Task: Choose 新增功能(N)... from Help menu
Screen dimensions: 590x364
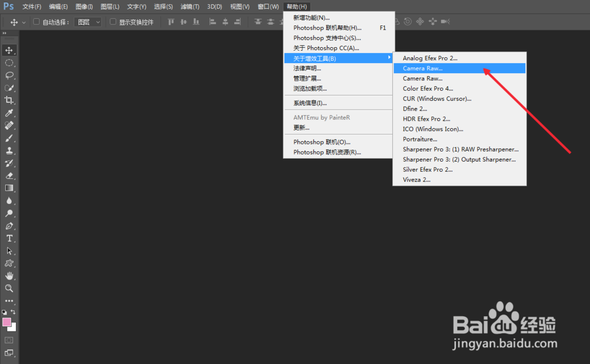Action: click(339, 18)
